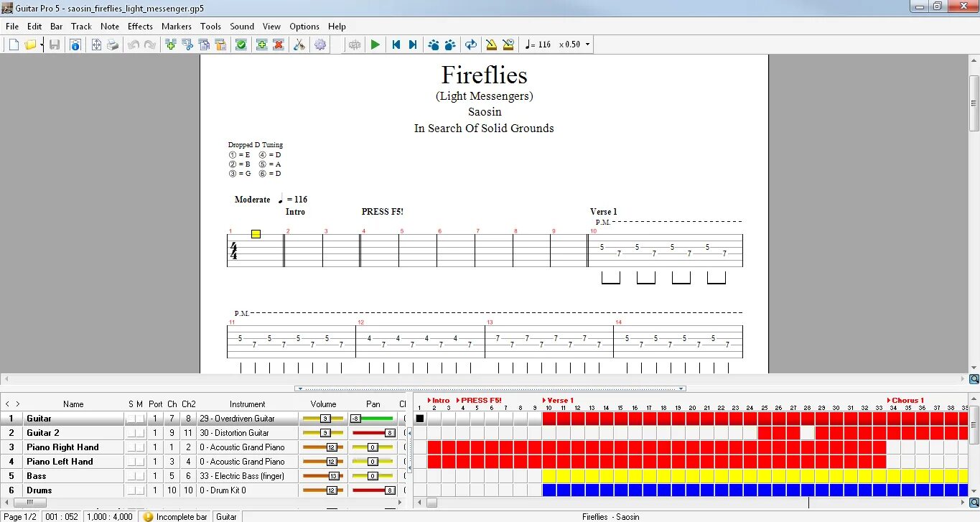Screen dimensions: 980x522
Task: Click the green checkmark score checker icon
Action: click(x=241, y=45)
